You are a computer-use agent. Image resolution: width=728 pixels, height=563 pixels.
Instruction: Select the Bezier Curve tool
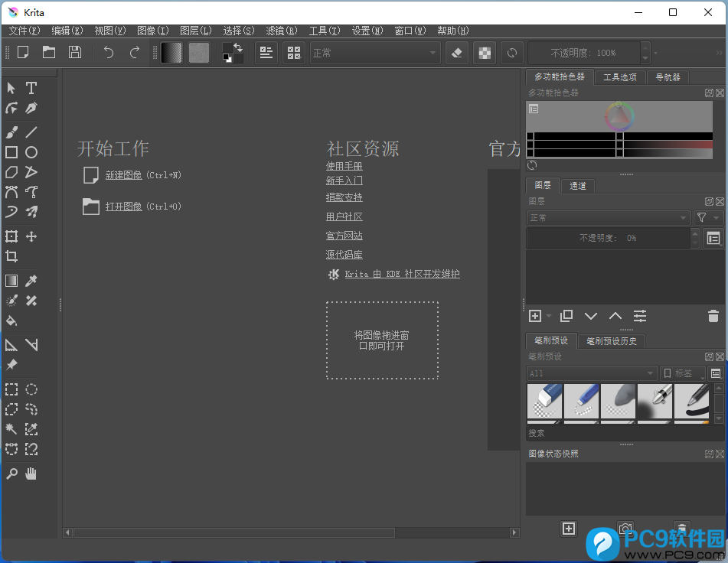click(x=11, y=191)
